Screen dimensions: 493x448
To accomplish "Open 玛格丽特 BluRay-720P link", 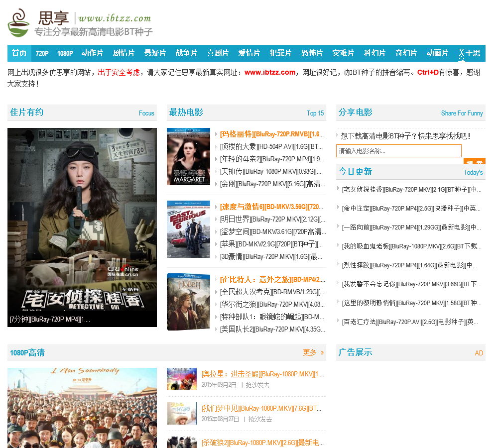I will 272,134.
